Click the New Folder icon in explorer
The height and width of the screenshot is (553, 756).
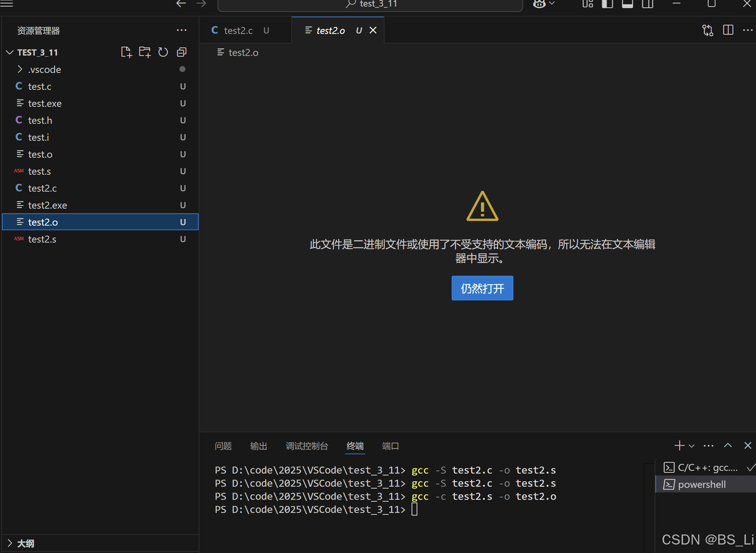145,52
